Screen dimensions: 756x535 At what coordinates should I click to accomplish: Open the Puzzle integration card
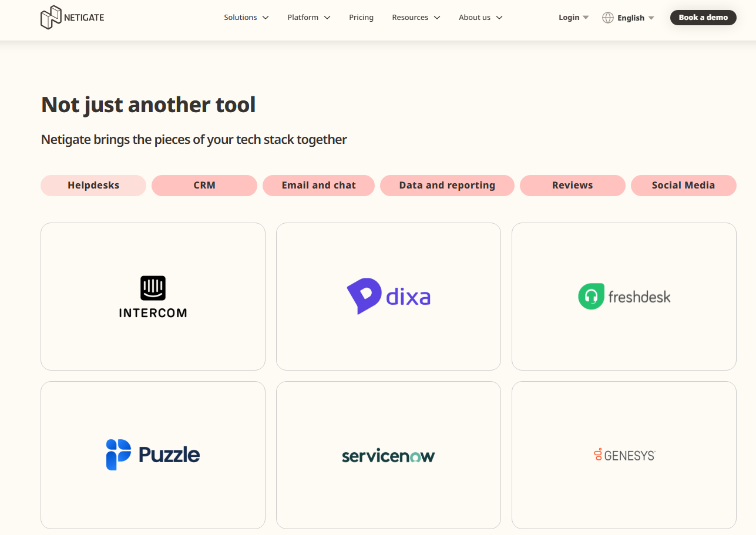tap(153, 455)
